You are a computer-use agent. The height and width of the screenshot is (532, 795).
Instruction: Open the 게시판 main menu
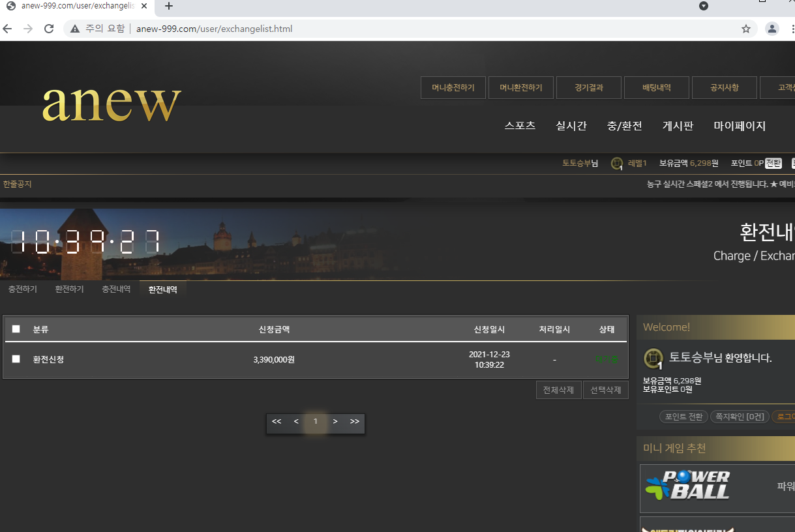(x=678, y=126)
